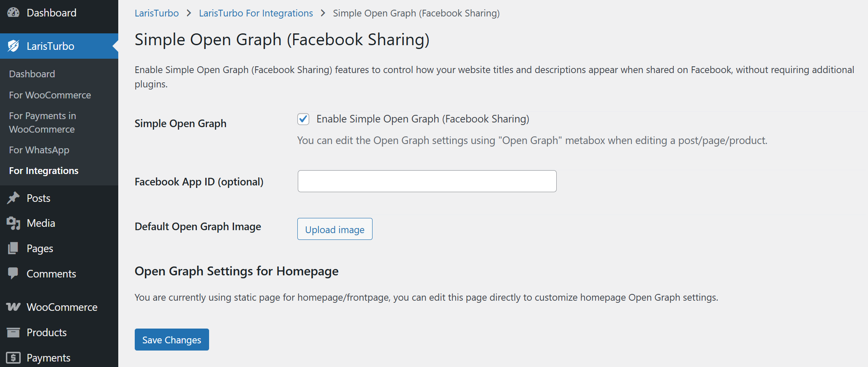Select For Integrations submenu item

44,171
